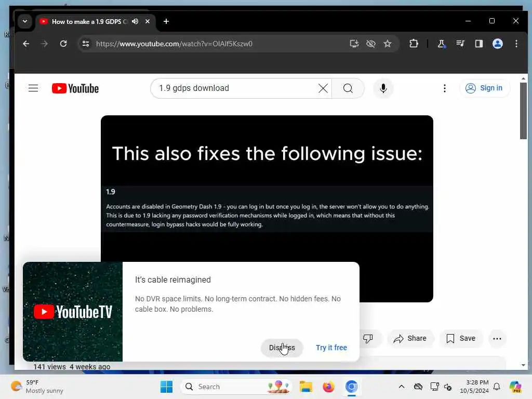Open the tab search dropdown arrow
The width and height of the screenshot is (532, 399).
tap(25, 21)
